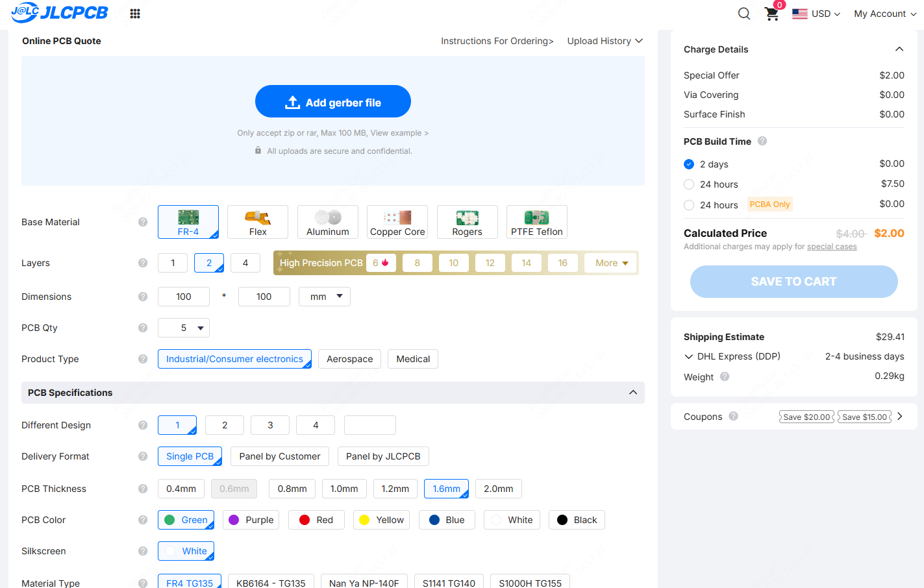Viewport: 924px width, 588px height.
Task: Open the coupons list arrow
Action: pyautogui.click(x=900, y=416)
